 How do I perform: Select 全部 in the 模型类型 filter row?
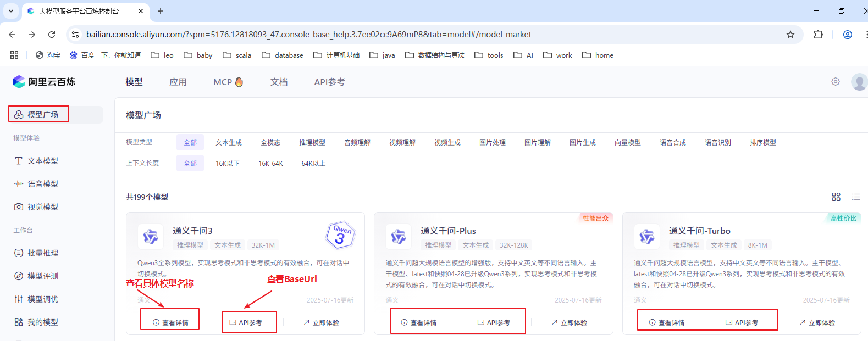190,142
